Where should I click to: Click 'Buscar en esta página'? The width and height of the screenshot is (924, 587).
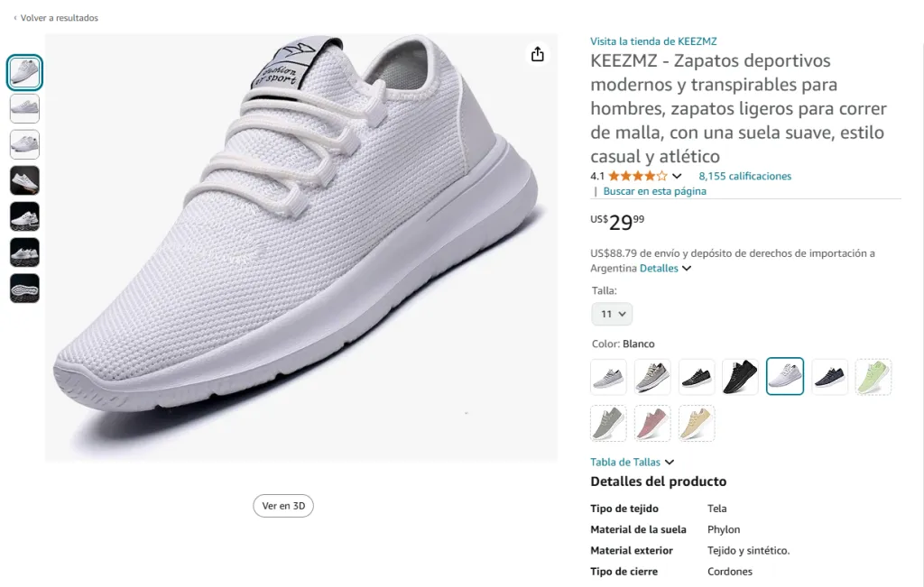pyautogui.click(x=654, y=191)
